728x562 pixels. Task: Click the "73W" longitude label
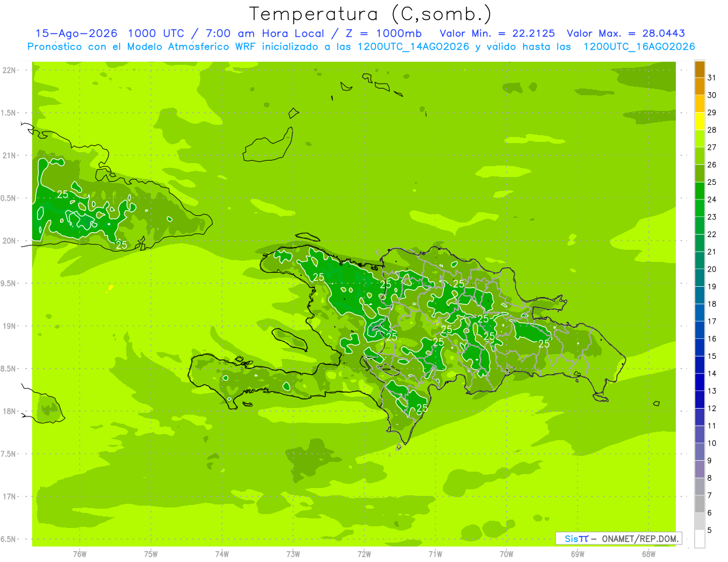[x=293, y=554]
